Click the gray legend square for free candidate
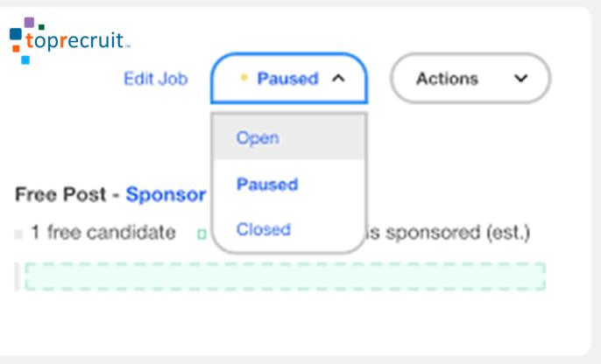Viewport: 601px width, 364px height. (x=18, y=234)
